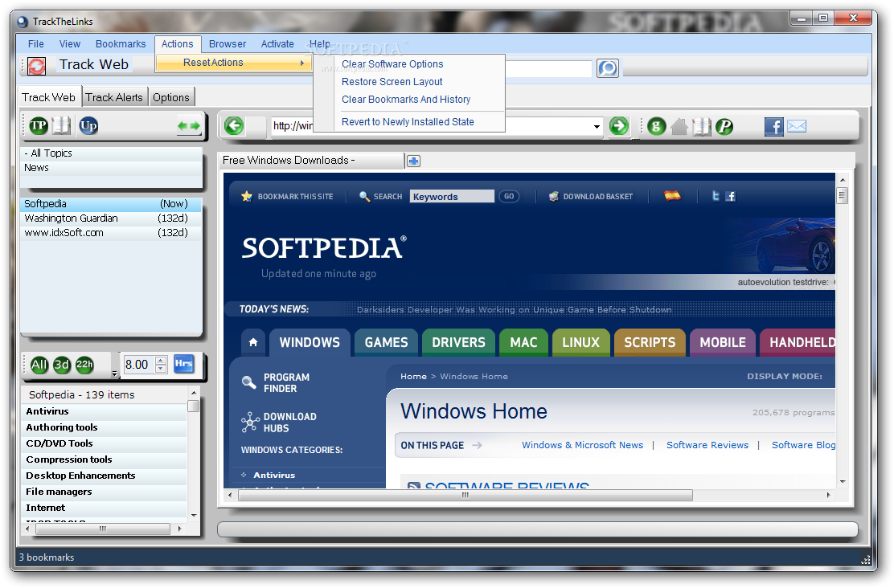Click the Twitter icon on the Softpedia page
This screenshot has height=588, width=894.
coord(716,196)
